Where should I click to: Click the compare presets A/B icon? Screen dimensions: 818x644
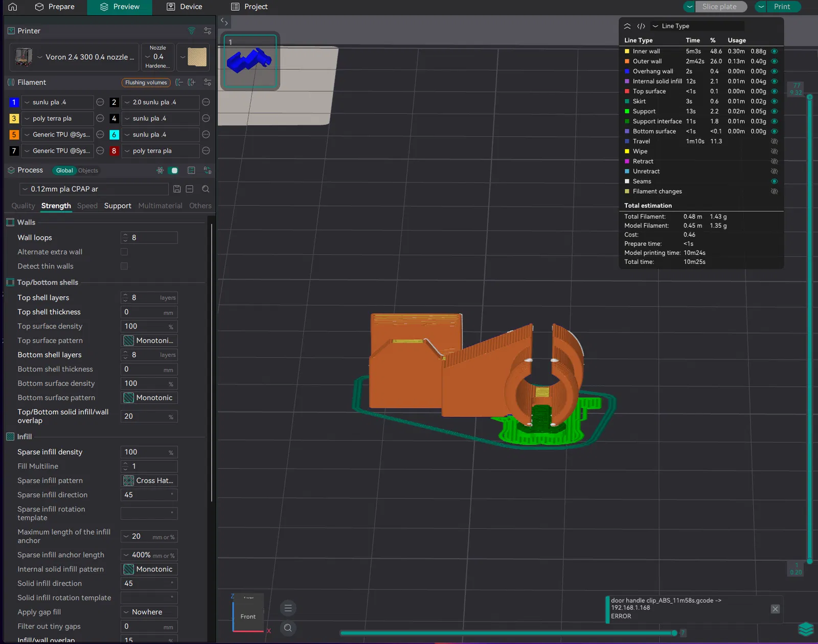[x=207, y=170]
